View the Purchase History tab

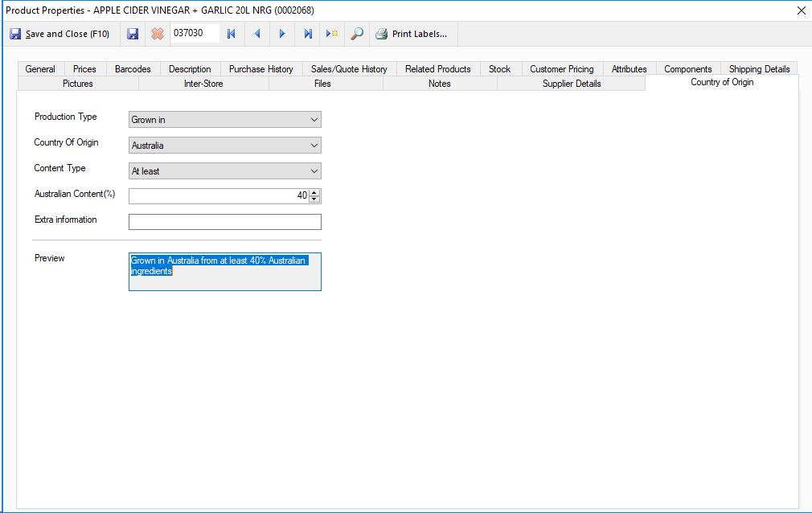tap(261, 69)
